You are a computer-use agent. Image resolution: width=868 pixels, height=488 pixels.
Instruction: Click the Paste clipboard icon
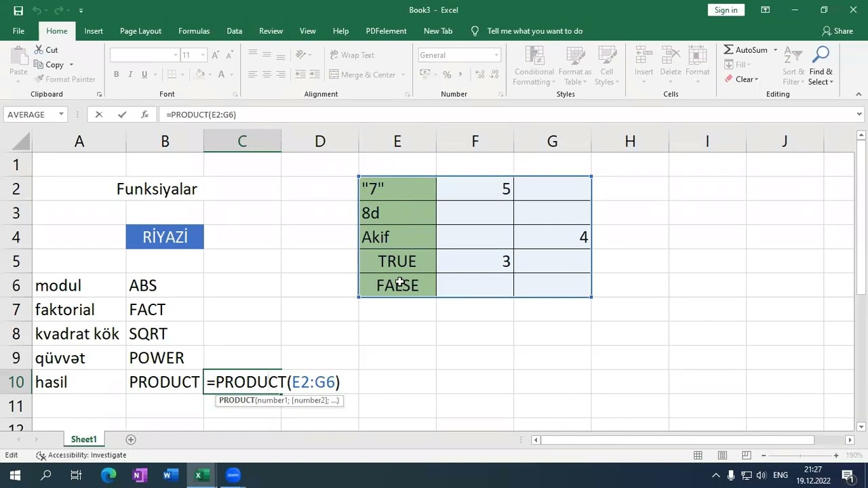(x=18, y=57)
